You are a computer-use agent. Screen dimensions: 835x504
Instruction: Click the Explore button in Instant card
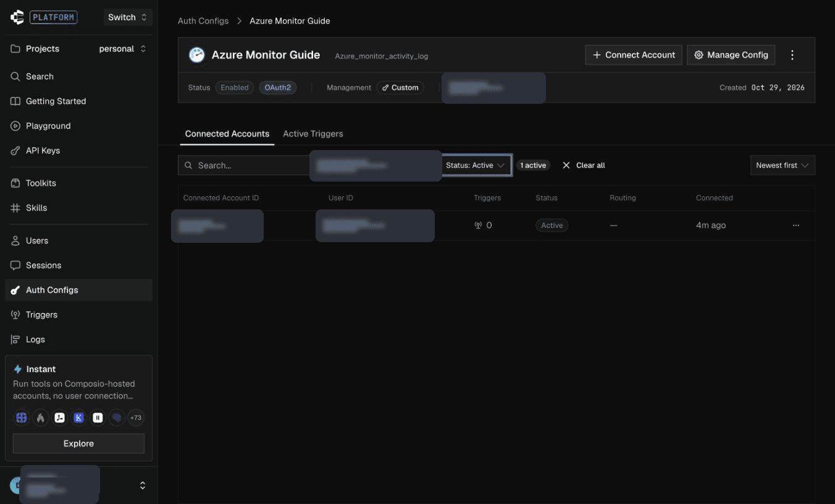(78, 443)
